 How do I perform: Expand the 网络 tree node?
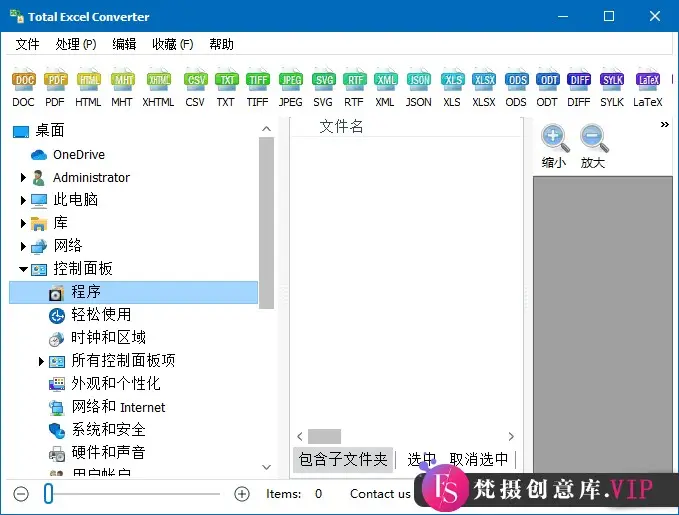pos(23,246)
